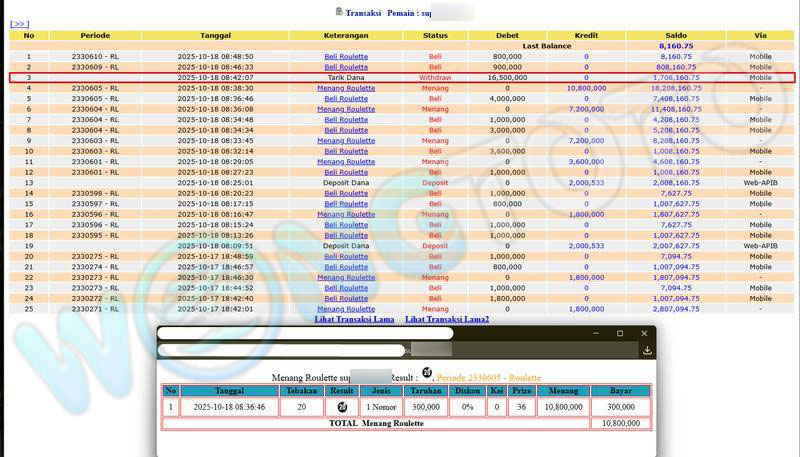Minimize the roulette result popup window

[597, 333]
